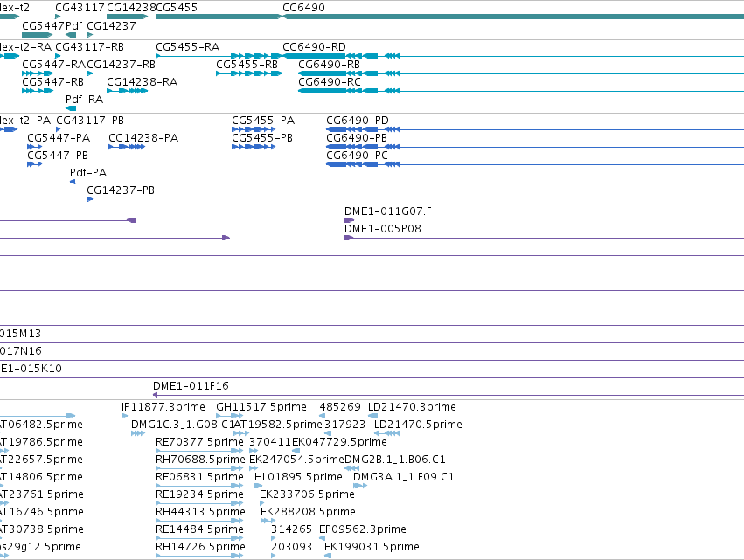Select protein CG14237-PB

[121, 190]
